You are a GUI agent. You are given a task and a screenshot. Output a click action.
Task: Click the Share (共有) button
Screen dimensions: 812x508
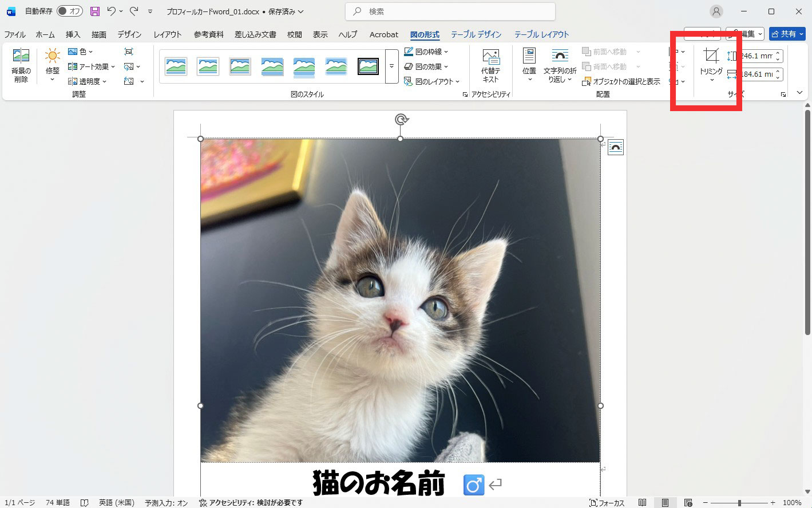coord(787,34)
